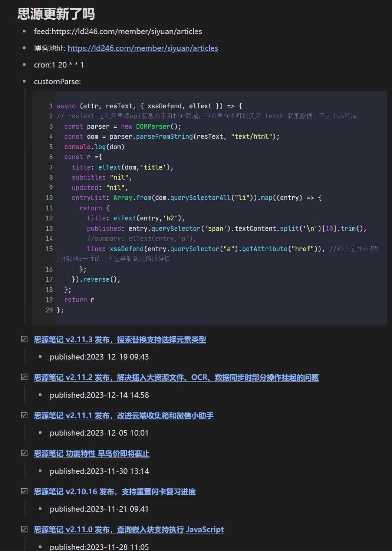392x551 pixels.
Task: Click the bullet dot before 博客地址
Action: point(24,48)
